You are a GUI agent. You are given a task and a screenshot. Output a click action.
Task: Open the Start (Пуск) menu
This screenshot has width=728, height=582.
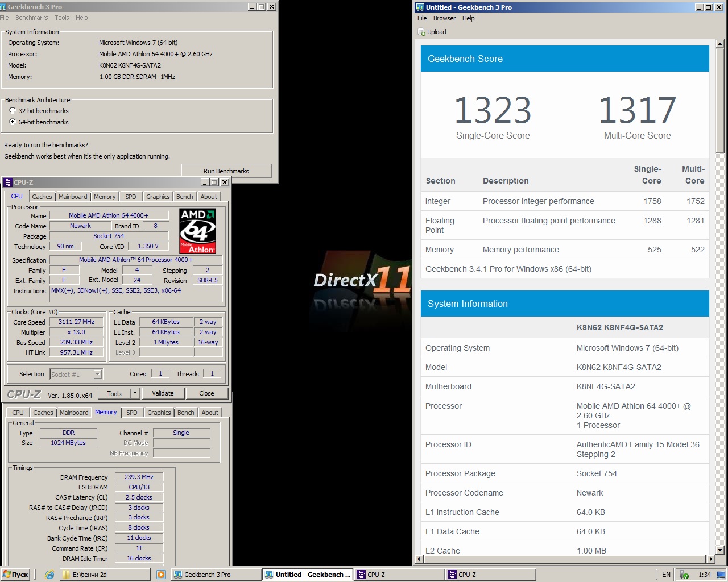15,575
